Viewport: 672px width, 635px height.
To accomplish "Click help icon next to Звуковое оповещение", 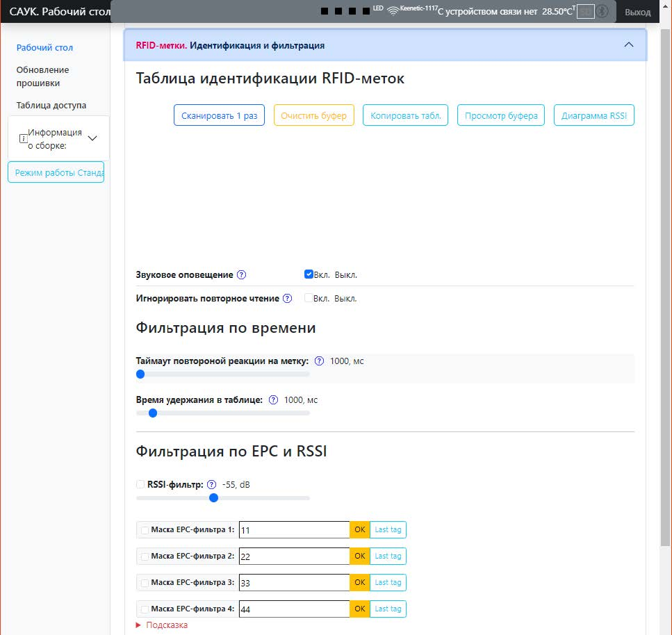I will (241, 275).
